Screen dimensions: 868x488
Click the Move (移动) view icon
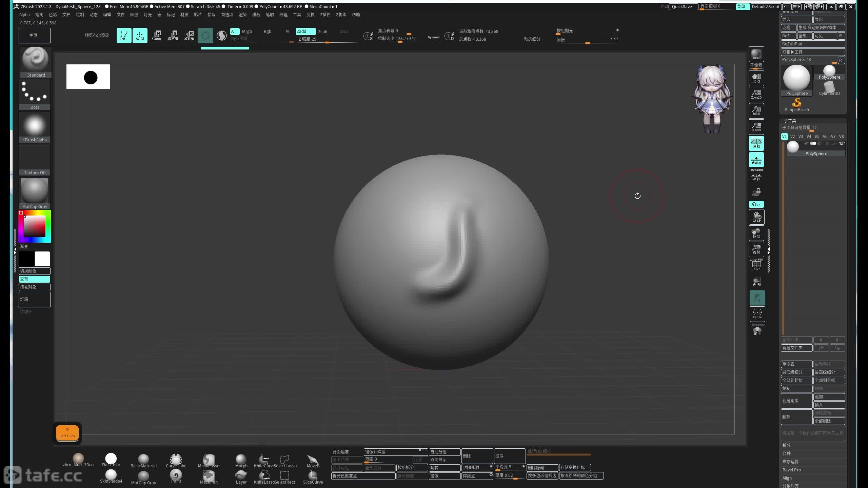tap(756, 233)
